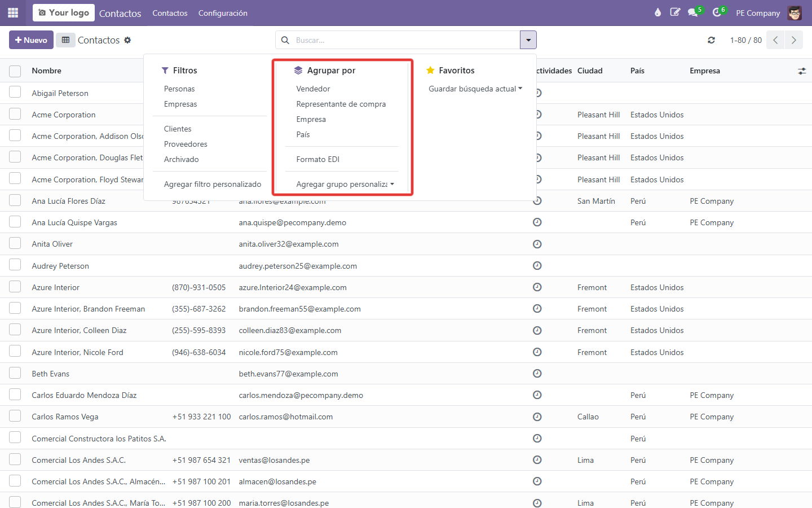Click the droplet debug icon in header
This screenshot has width=812, height=508.
(657, 12)
